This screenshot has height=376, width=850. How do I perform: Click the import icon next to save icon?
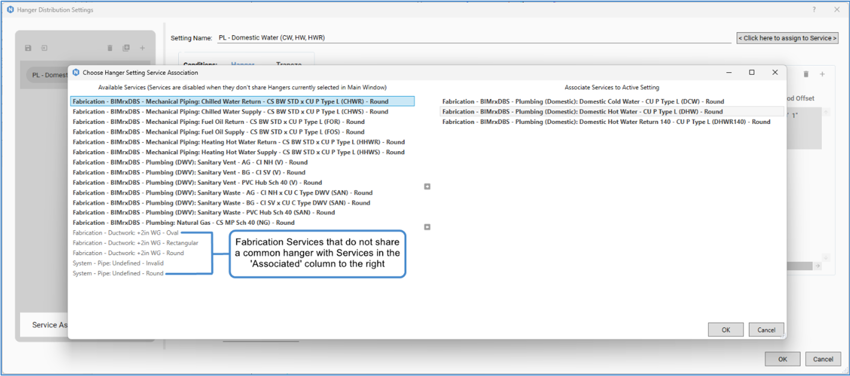tap(44, 48)
